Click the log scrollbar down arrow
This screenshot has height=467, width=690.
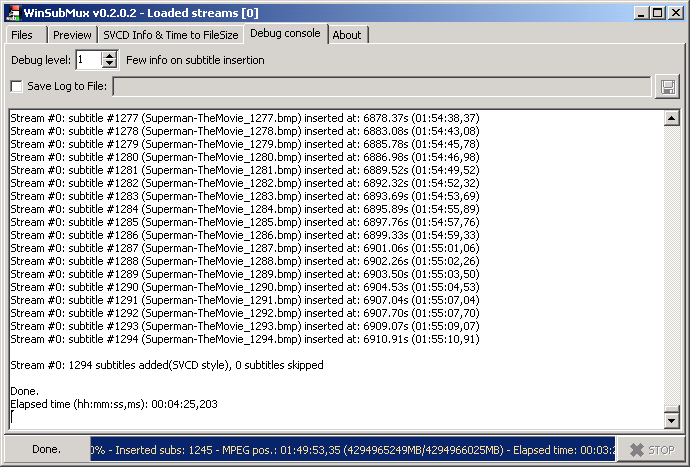pos(672,421)
